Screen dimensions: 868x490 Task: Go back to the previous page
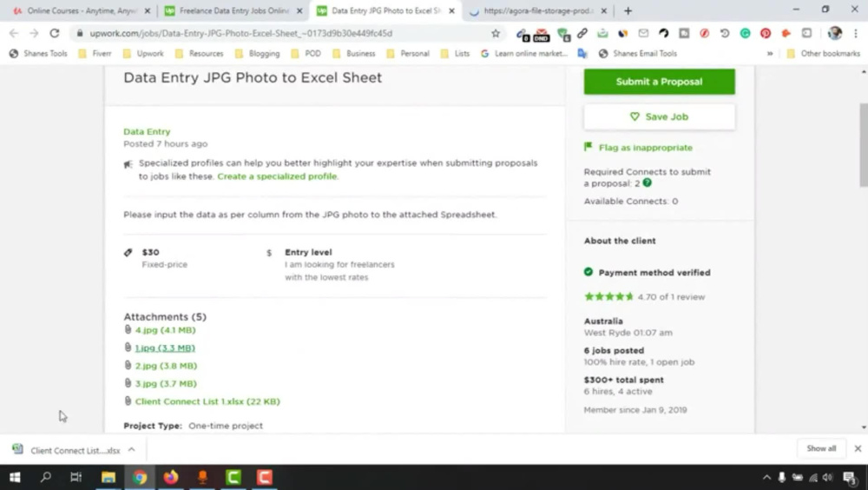[15, 33]
